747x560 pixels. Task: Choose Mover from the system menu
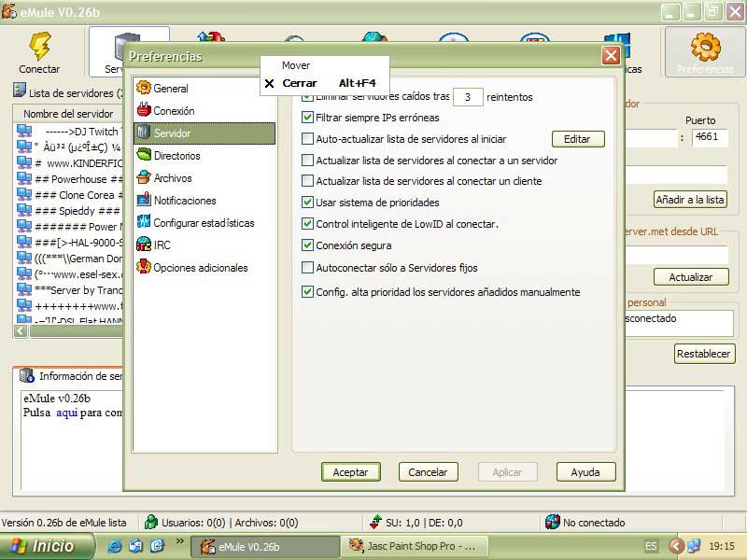324,65
